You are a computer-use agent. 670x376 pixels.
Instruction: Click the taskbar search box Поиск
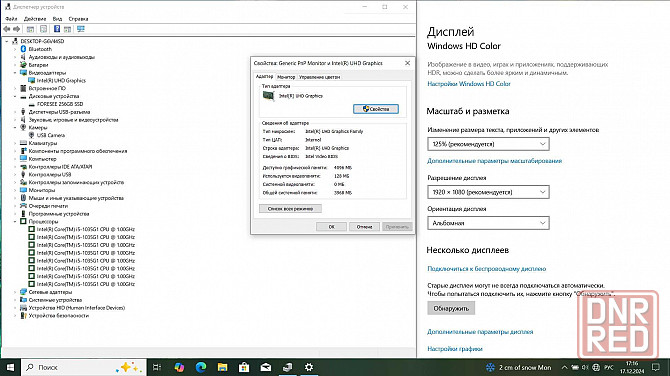[x=84, y=367]
